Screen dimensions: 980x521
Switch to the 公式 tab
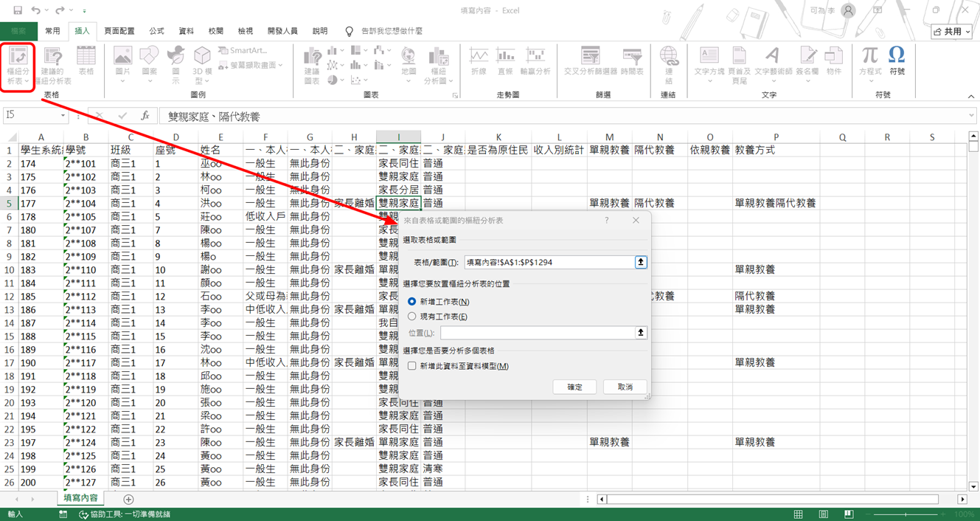pyautogui.click(x=156, y=32)
